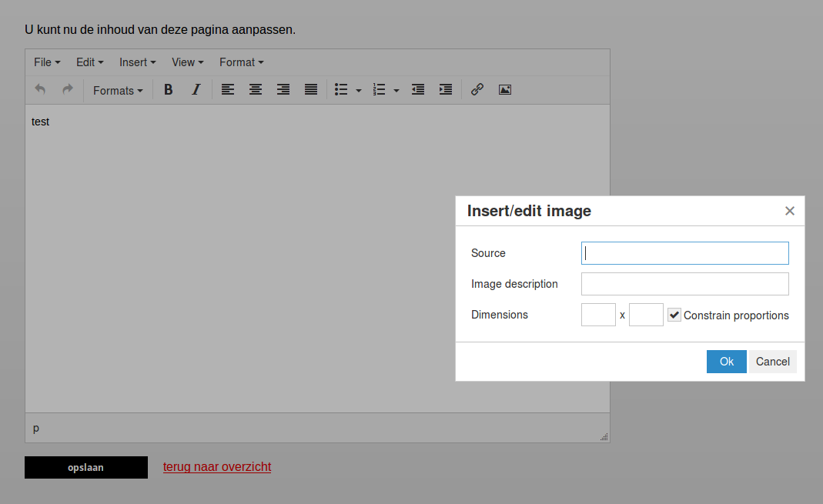Screen dimensions: 823x504
Task: Align text right
Action: coord(283,90)
